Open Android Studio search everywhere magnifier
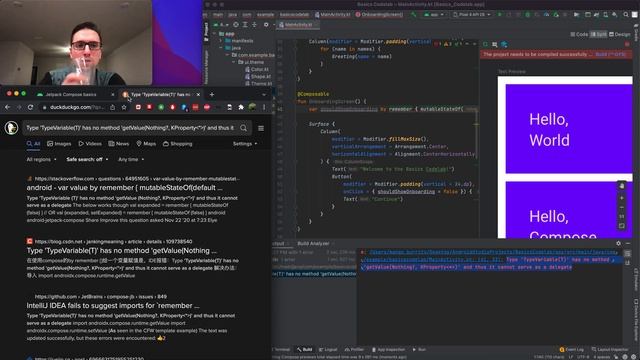 626,15
